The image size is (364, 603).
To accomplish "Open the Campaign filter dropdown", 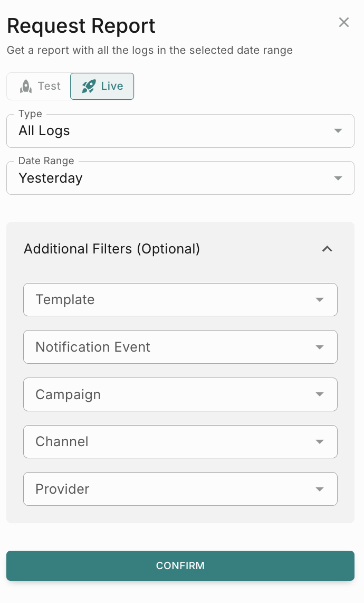I will click(180, 394).
